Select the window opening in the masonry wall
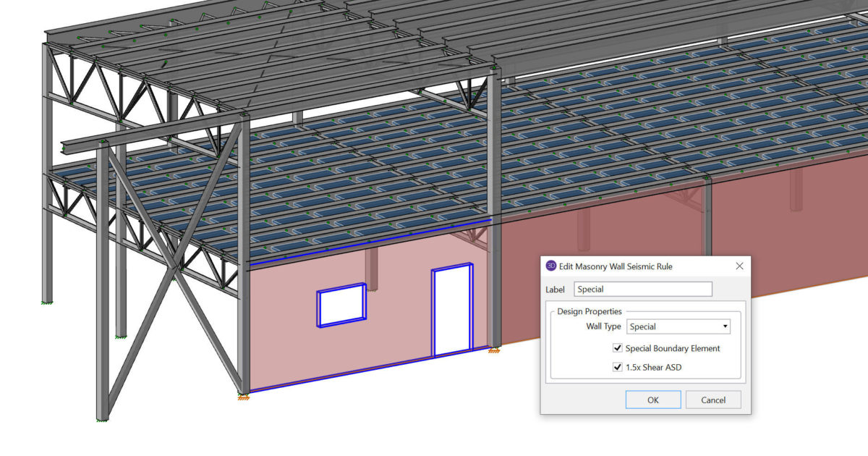Image resolution: width=868 pixels, height=456 pixels. [341, 305]
